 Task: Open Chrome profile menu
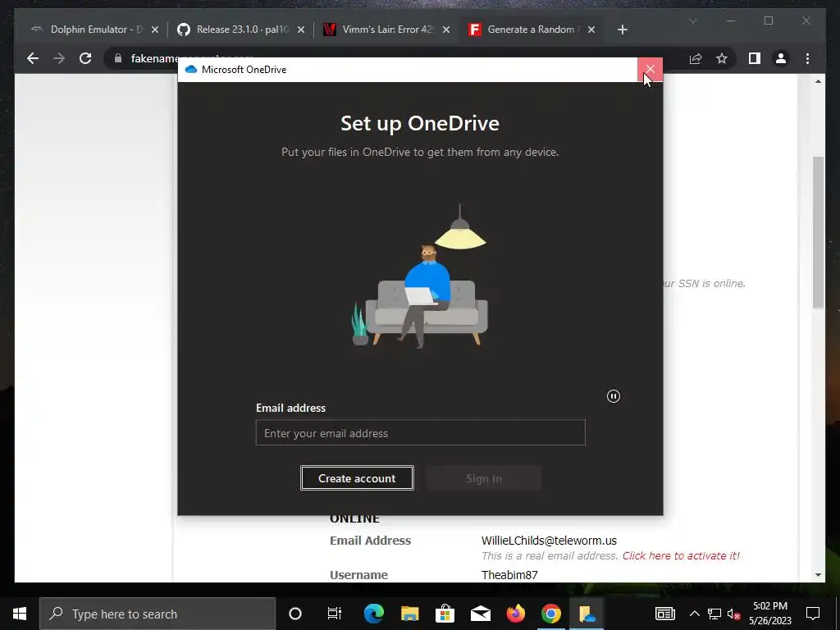781,58
